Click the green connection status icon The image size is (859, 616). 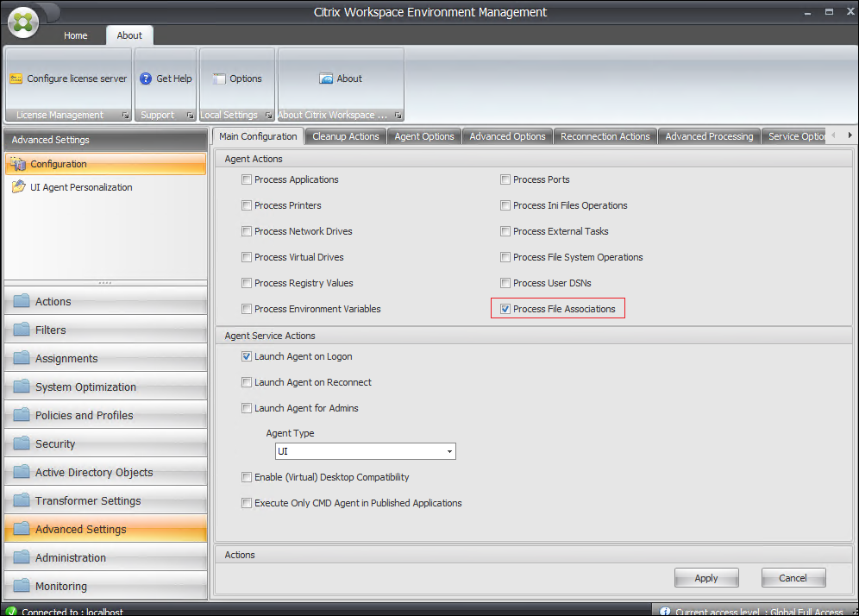(x=11, y=611)
